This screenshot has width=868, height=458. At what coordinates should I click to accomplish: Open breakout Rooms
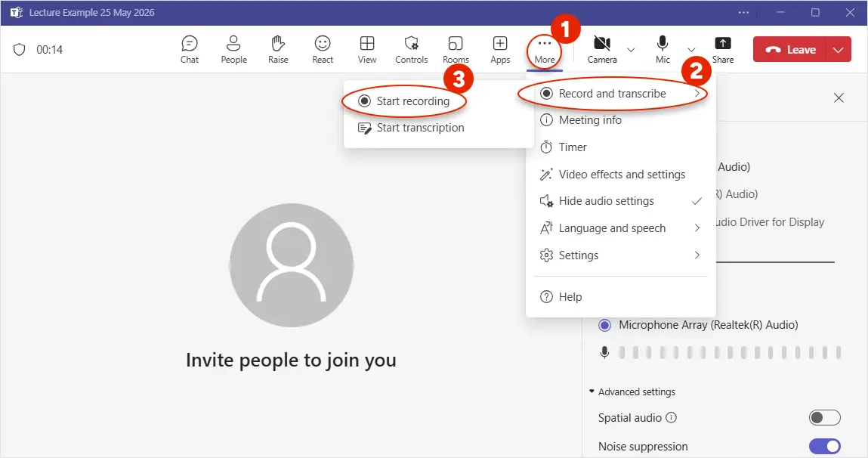coord(456,49)
